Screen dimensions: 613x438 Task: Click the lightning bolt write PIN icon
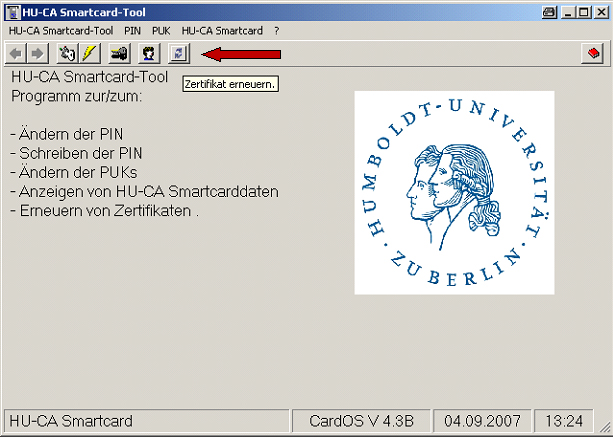tap(89, 53)
